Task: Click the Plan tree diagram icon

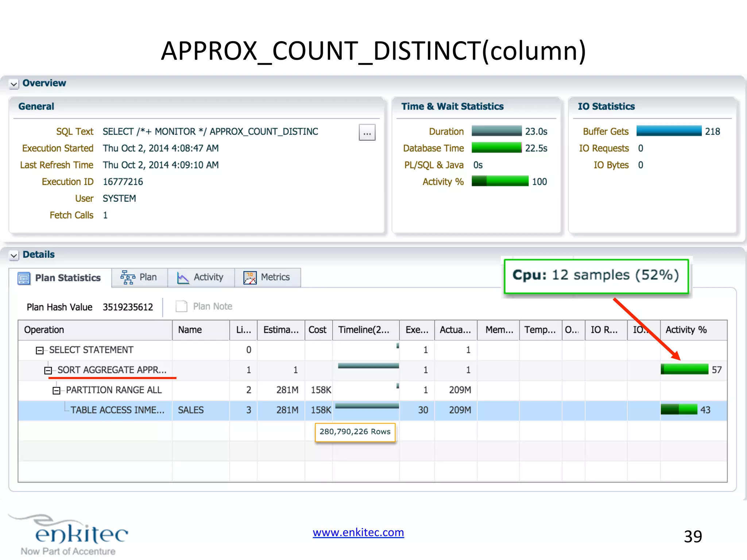Action: 128,277
